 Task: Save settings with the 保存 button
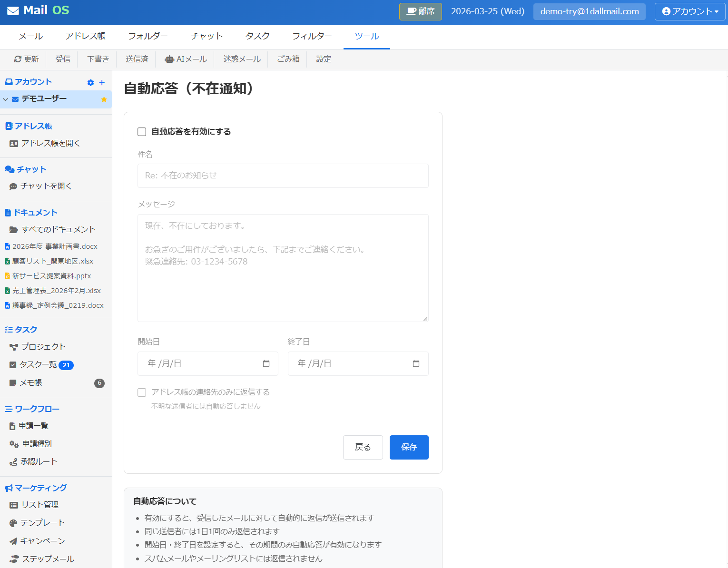point(409,447)
